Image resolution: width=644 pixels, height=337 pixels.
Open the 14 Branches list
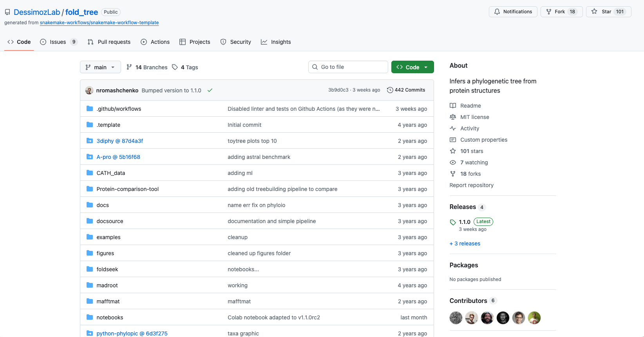(x=147, y=67)
